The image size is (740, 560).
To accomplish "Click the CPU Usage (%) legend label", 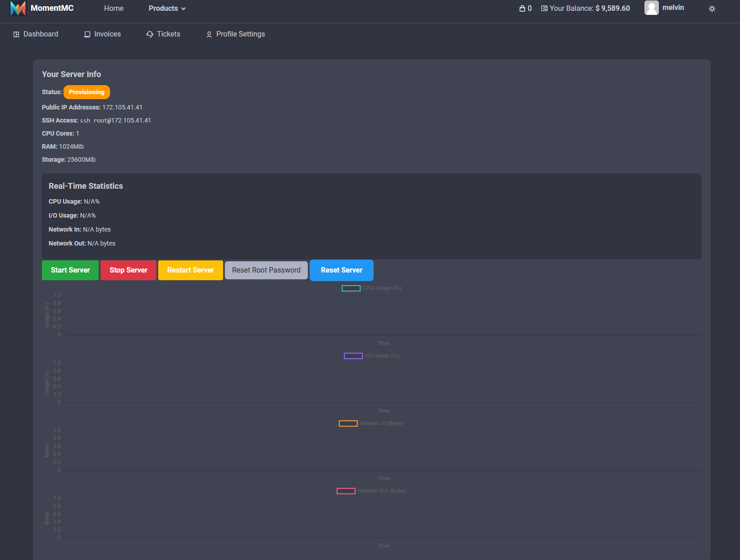I will pos(382,288).
